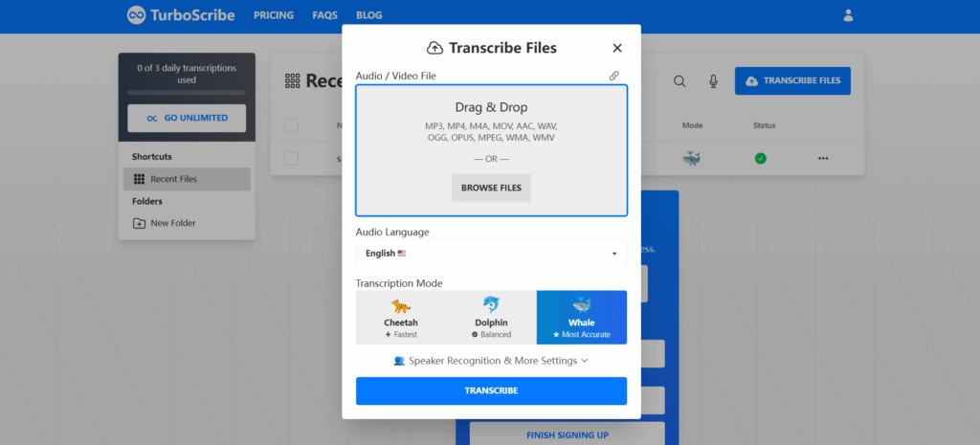
Task: Click the blue TRANSCRIBE button
Action: click(491, 390)
